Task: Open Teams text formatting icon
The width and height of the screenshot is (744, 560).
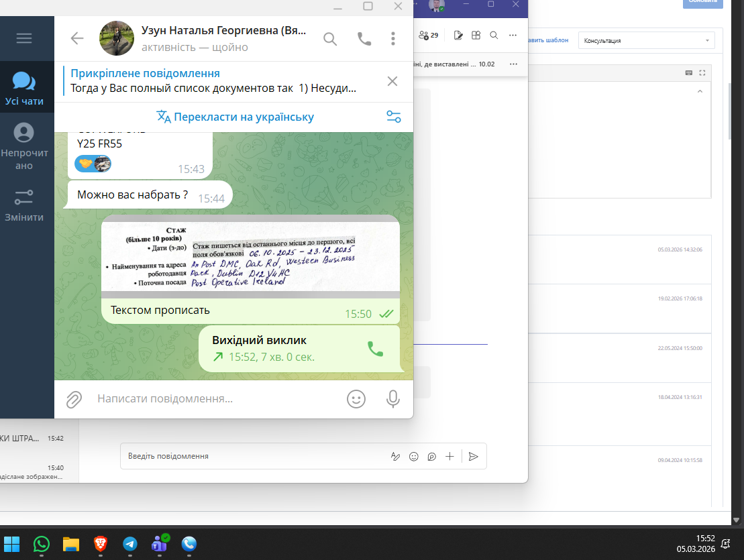Action: pos(395,457)
